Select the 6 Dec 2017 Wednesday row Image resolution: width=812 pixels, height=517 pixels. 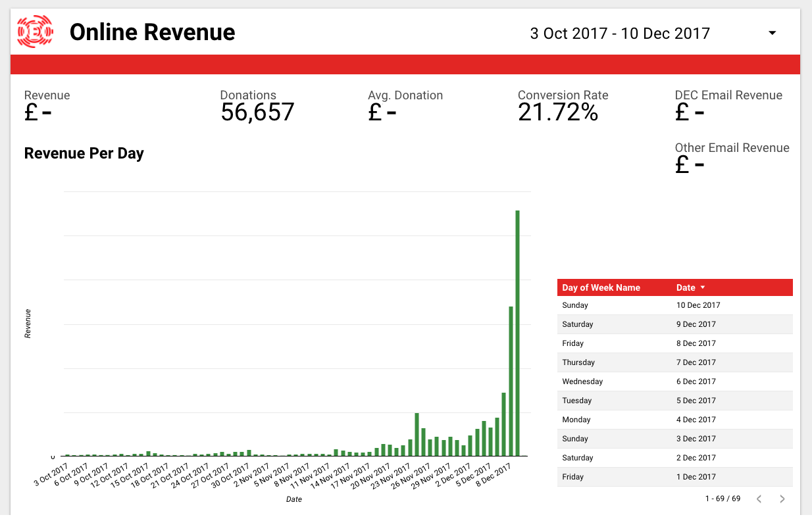(x=674, y=382)
